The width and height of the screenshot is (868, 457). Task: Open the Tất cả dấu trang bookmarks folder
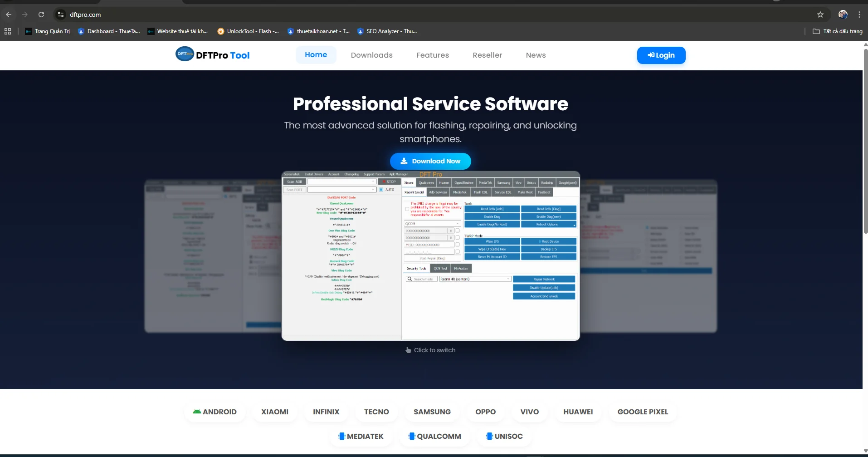838,31
